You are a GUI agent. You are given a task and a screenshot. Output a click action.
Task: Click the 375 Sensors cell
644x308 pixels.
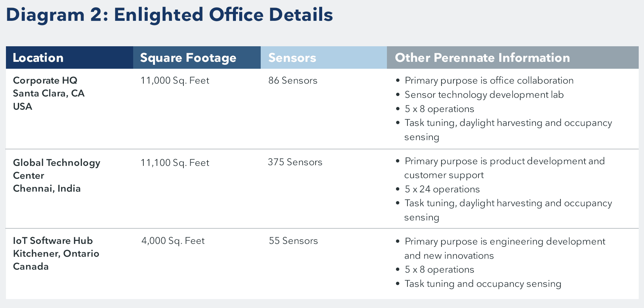tap(295, 162)
